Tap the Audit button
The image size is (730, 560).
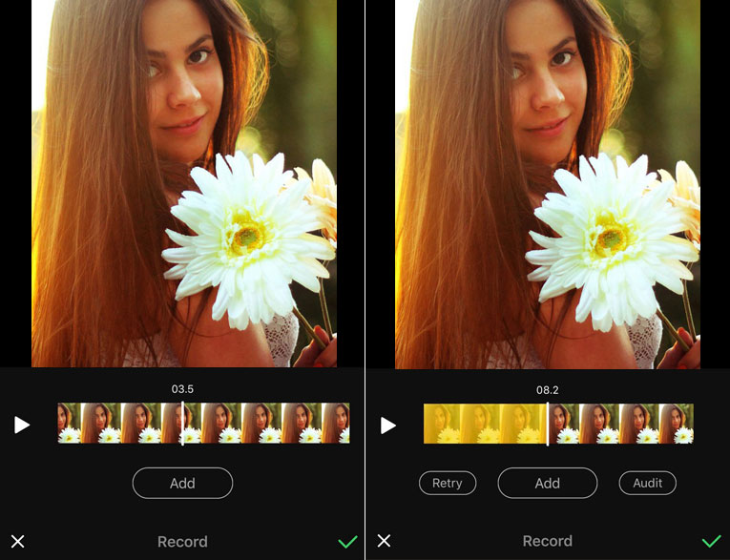[x=648, y=483]
